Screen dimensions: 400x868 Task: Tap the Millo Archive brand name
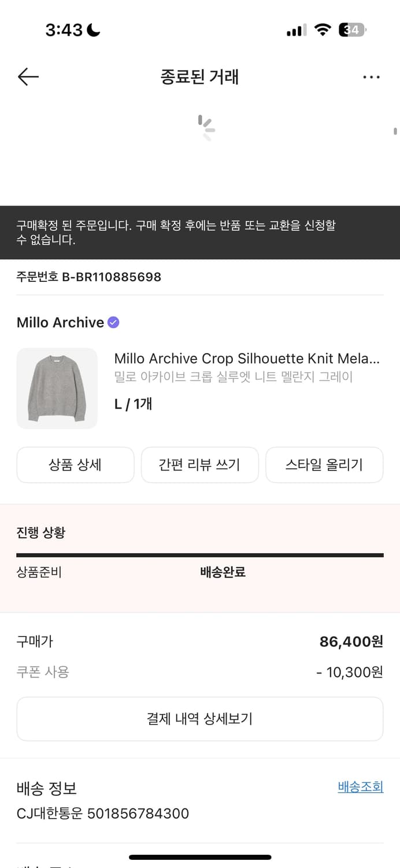click(60, 322)
